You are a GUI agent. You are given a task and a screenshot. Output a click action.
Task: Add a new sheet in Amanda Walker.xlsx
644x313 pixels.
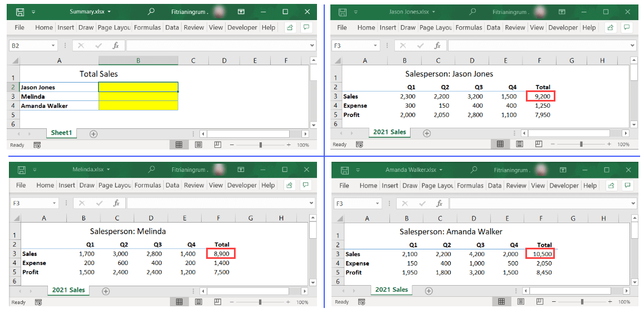coord(428,291)
